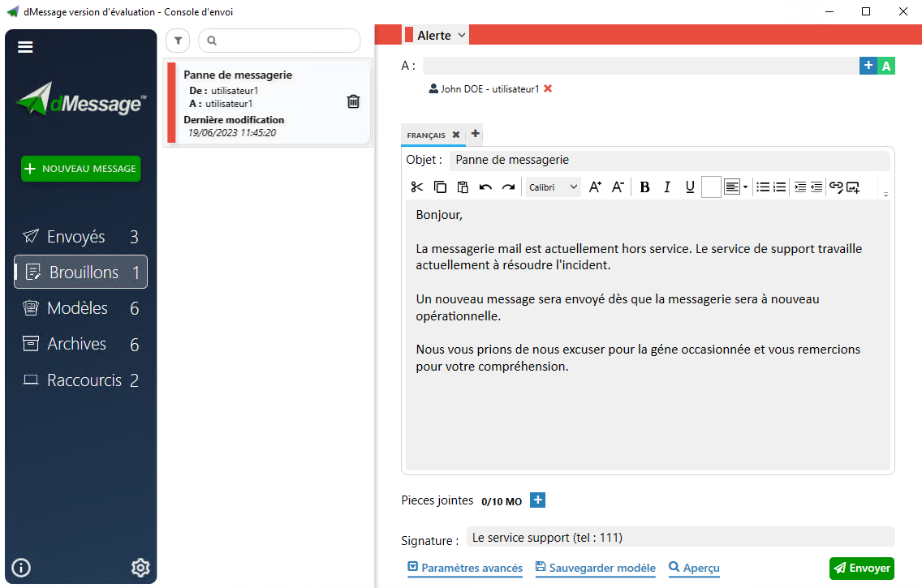The width and height of the screenshot is (922, 588).
Task: Switch to the FRANÇAIS language tab
Action: tap(424, 135)
